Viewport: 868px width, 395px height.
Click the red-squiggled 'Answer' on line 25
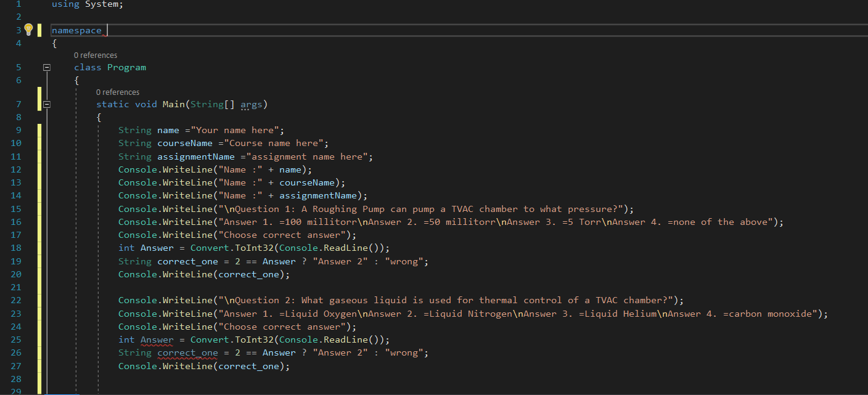[x=157, y=339]
